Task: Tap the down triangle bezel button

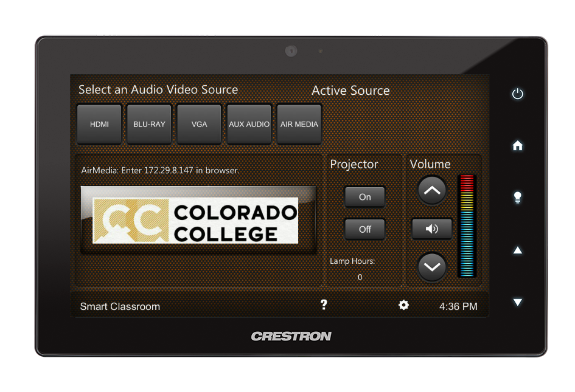Action: point(517,302)
